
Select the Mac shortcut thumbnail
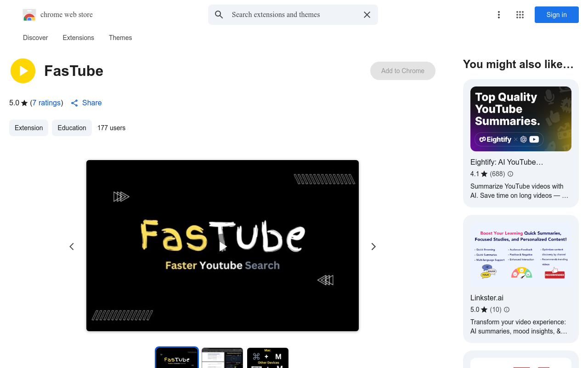(x=268, y=358)
